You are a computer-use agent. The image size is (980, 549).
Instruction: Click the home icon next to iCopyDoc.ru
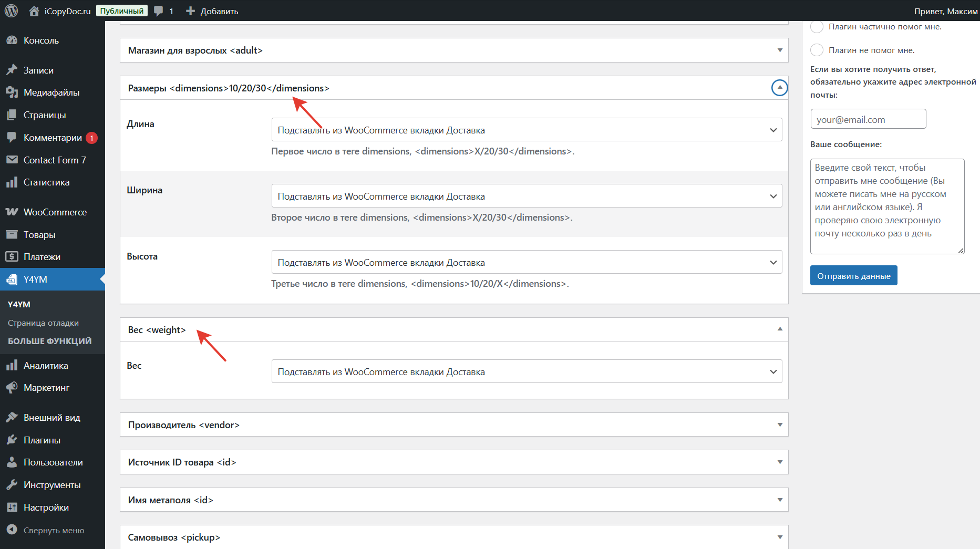(x=34, y=11)
